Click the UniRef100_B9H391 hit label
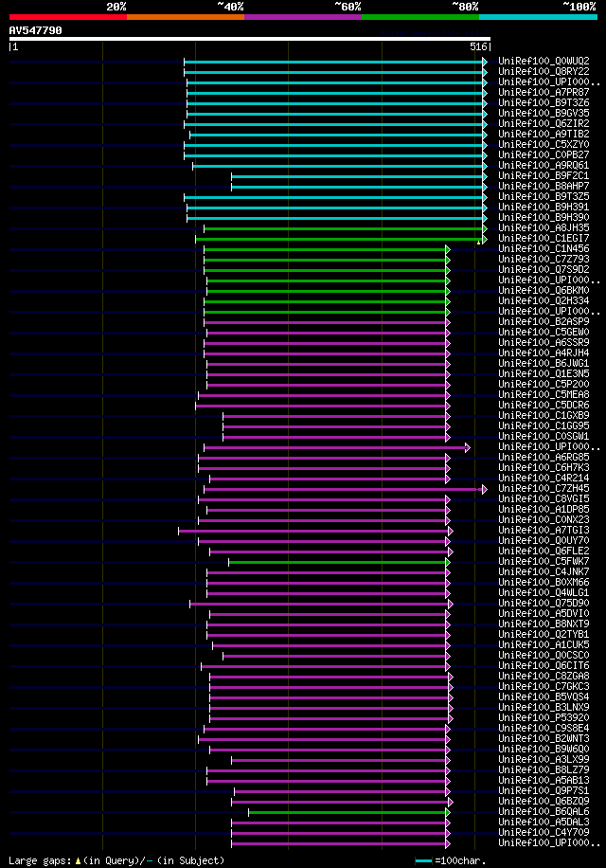 [544, 207]
